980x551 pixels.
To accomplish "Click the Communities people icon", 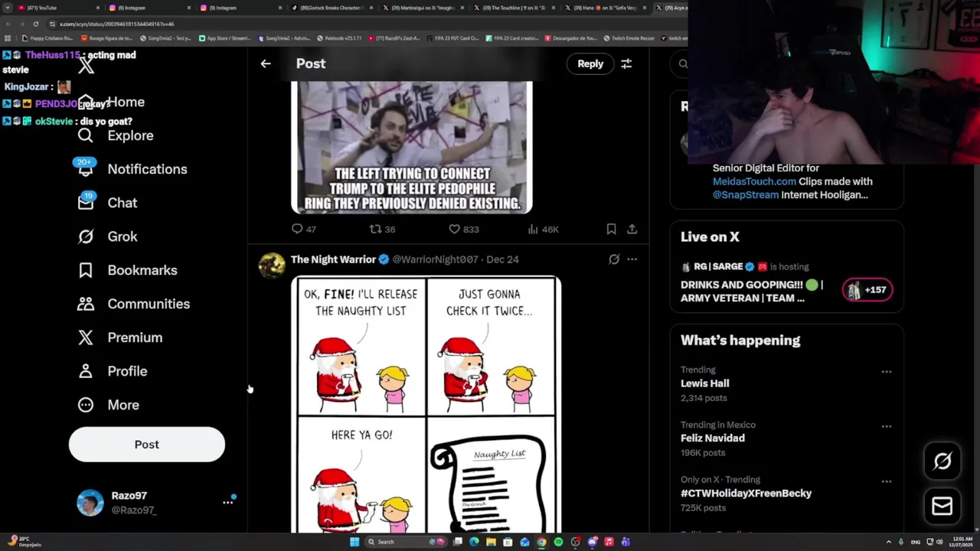I will pos(86,304).
